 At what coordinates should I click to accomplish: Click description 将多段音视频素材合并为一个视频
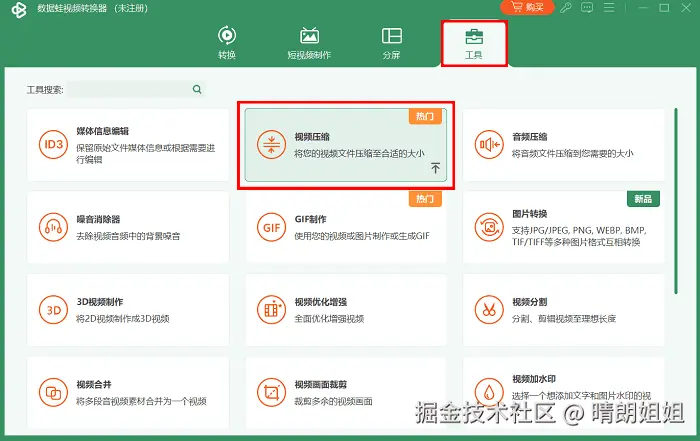point(141,401)
